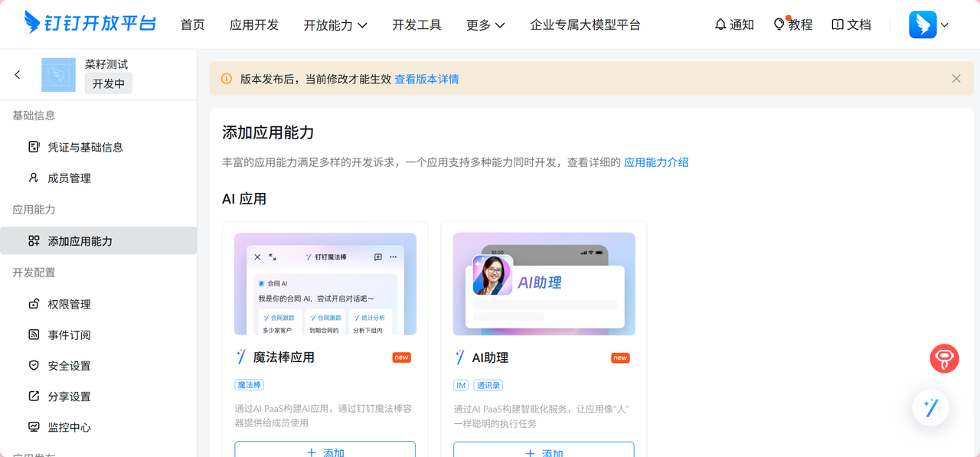
Task: Click the AI助理 preview image
Action: (x=544, y=284)
